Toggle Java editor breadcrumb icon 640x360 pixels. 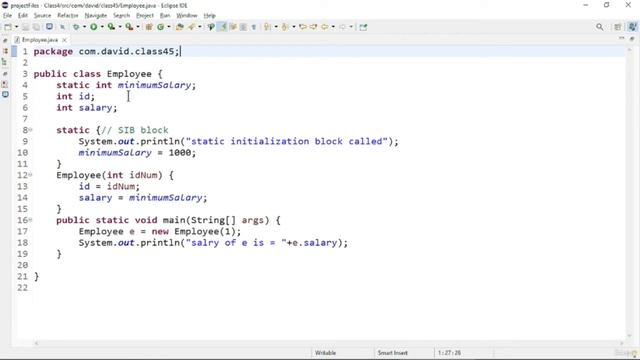pos(211,27)
